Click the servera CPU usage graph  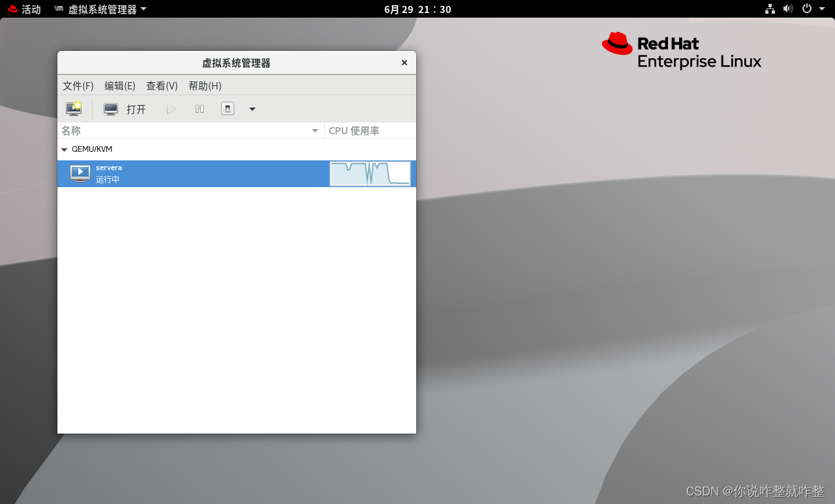point(370,173)
